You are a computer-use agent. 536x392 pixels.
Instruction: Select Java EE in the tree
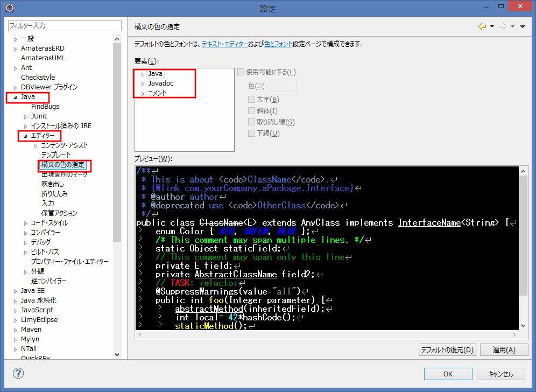point(33,291)
